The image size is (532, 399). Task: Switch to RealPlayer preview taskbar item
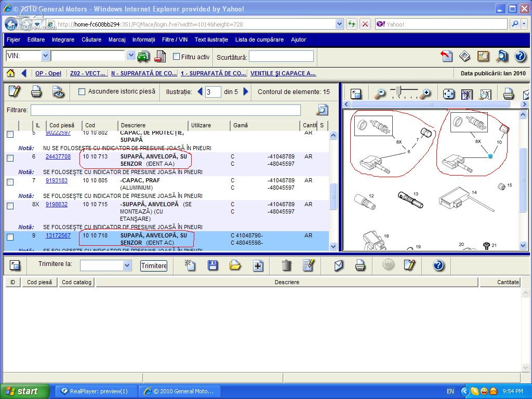point(96,391)
